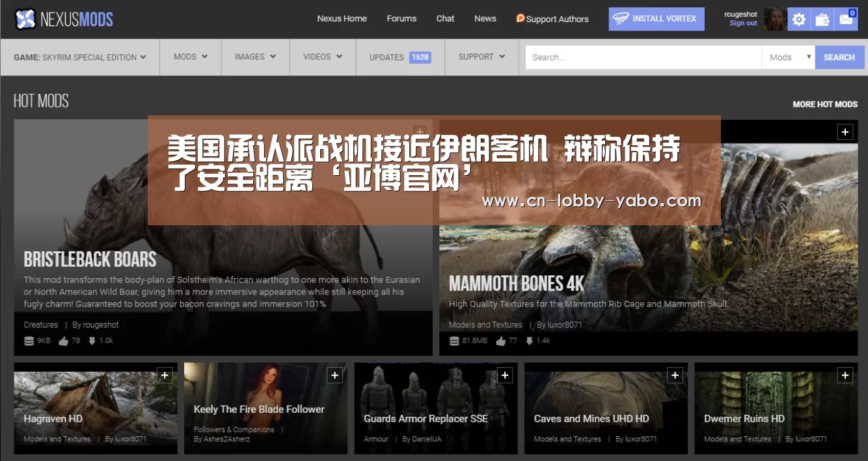The height and width of the screenshot is (461, 868).
Task: Open the Nexus Mods logo homepage
Action: [x=64, y=19]
